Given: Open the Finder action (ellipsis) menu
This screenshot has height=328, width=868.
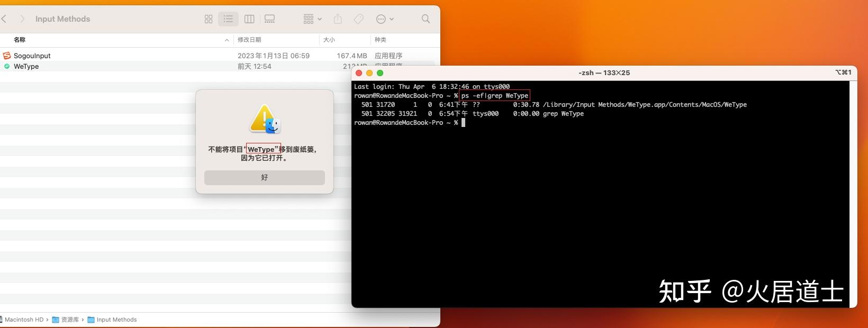Looking at the screenshot, I should coord(385,19).
